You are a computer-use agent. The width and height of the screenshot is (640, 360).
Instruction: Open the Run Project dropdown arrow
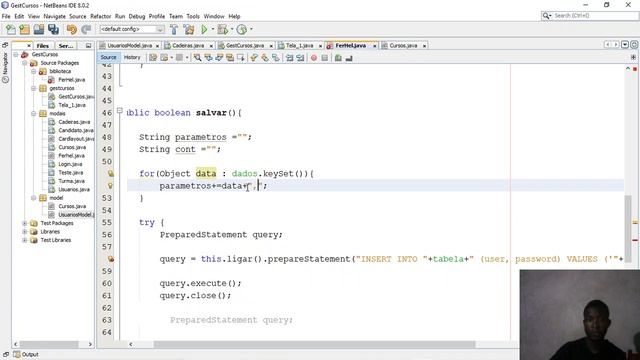click(212, 29)
